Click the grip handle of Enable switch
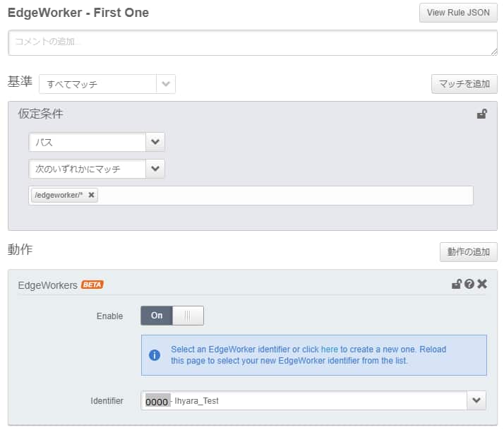The height and width of the screenshot is (430, 504). click(188, 316)
